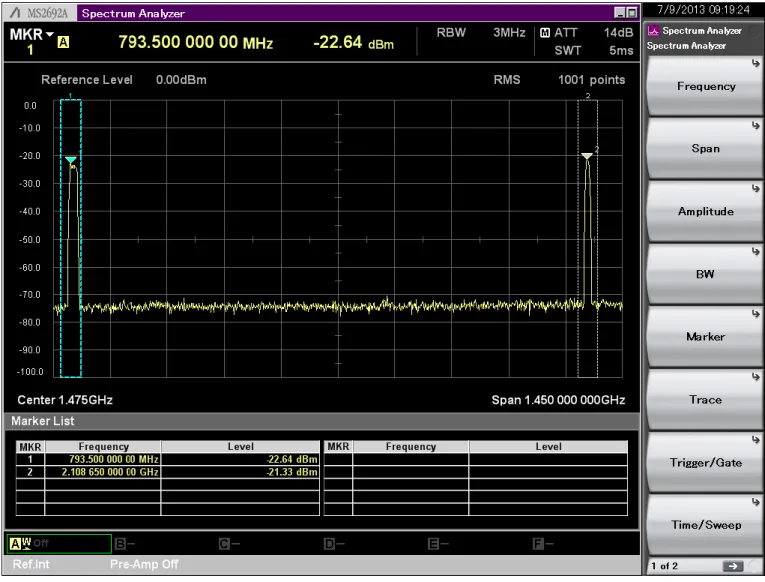This screenshot has height=582, width=765.
Task: Open the BW menu
Action: click(x=705, y=274)
